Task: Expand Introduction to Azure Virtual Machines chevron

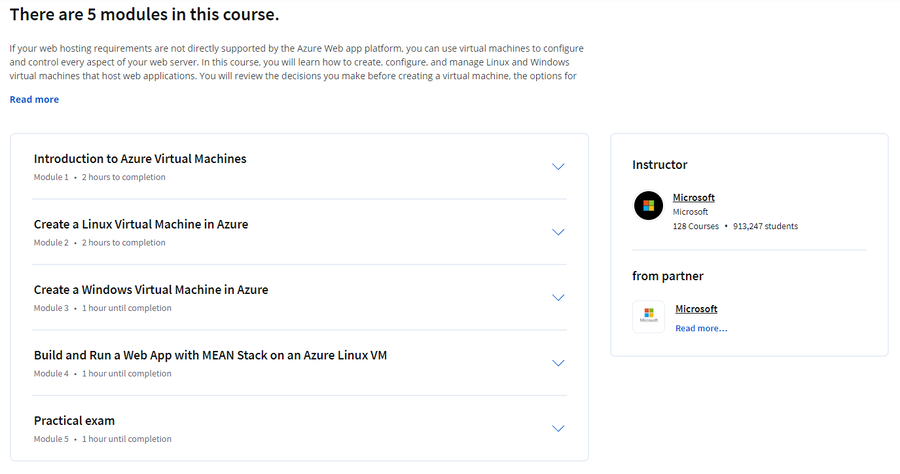Action: (558, 167)
